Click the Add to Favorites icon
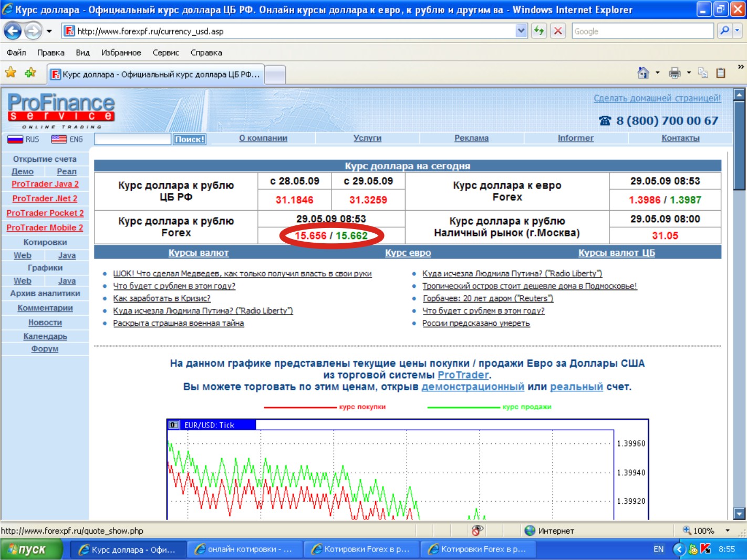 [30, 73]
